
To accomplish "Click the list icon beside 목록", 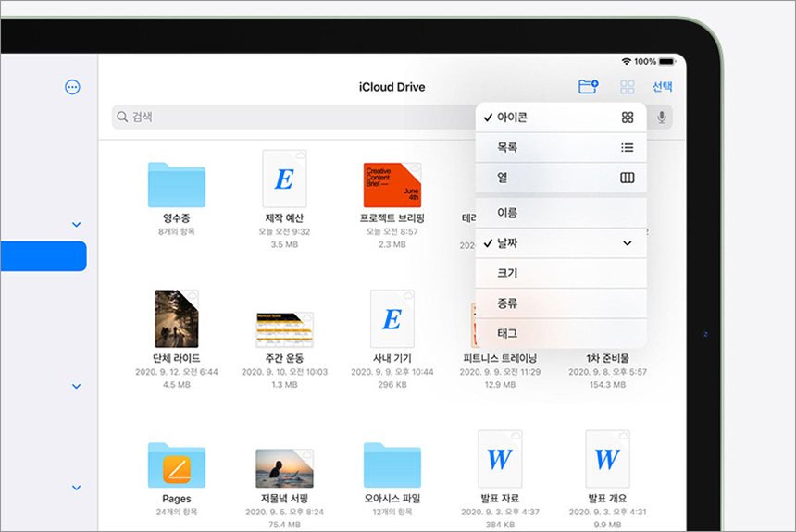I will point(628,148).
